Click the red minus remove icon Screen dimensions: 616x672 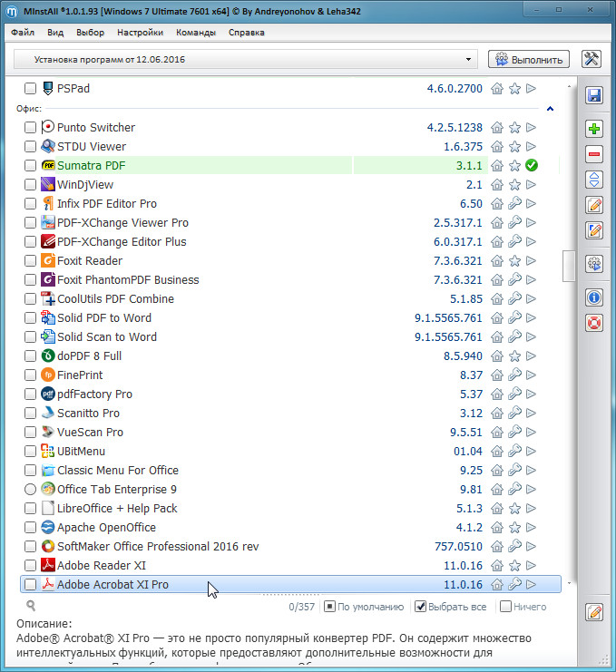click(594, 154)
